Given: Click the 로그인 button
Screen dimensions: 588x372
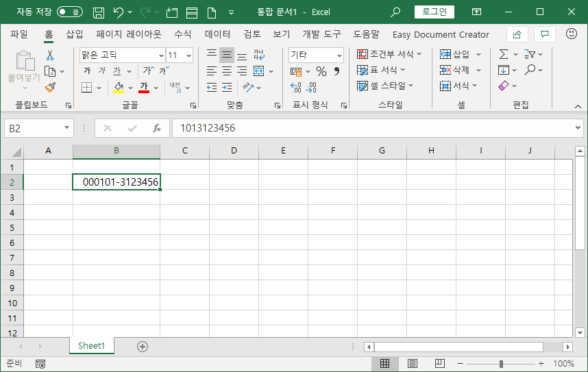Looking at the screenshot, I should (x=434, y=12).
